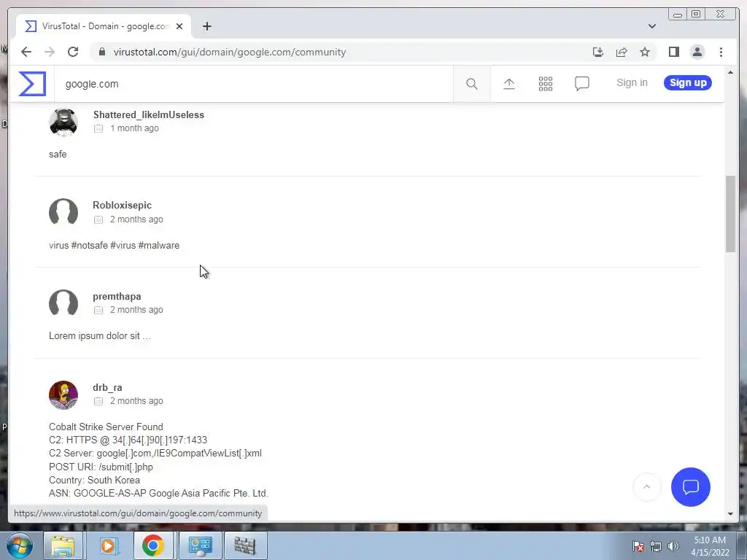Open Robloxisepic profile name

click(x=122, y=205)
